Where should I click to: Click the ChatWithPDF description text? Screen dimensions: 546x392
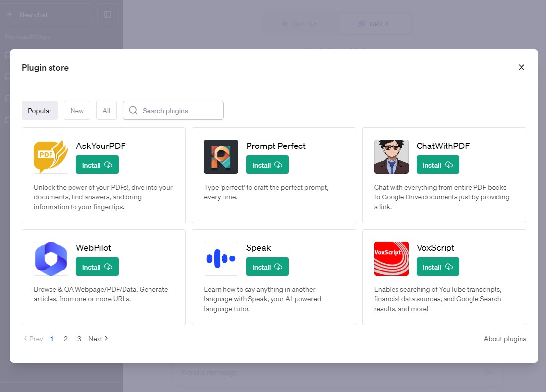(x=442, y=197)
